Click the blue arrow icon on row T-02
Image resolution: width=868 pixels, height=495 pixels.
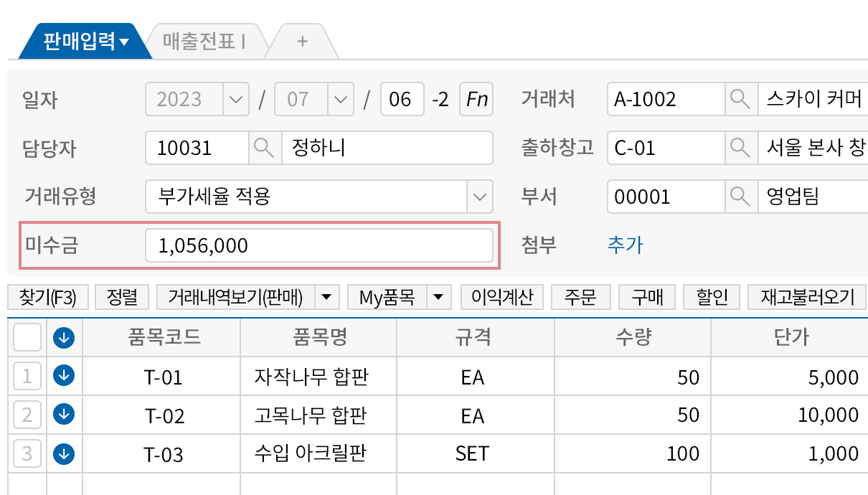(x=63, y=415)
